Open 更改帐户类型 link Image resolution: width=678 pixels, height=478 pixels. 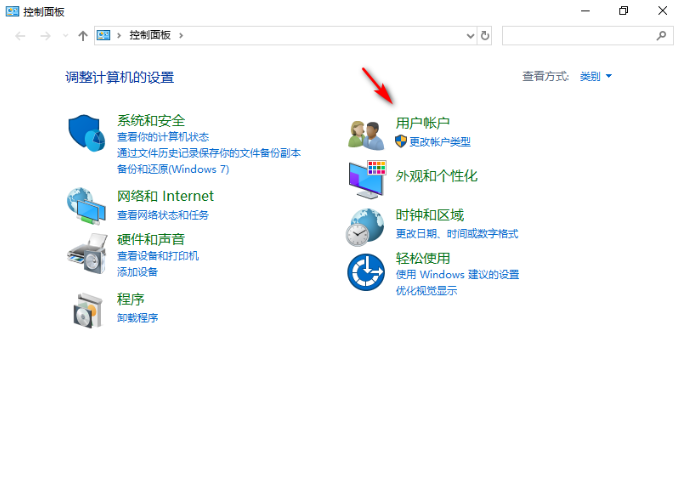click(x=439, y=142)
